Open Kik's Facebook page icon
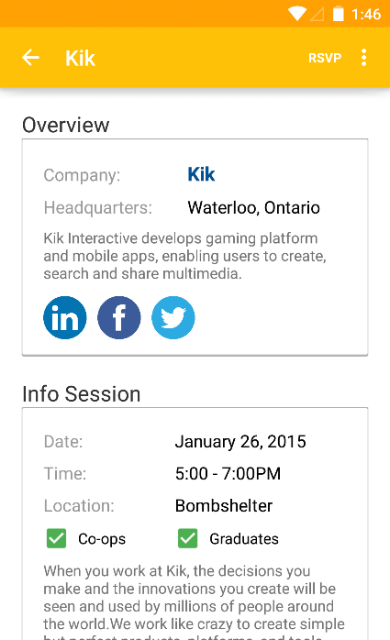This screenshot has height=640, width=390. tap(119, 318)
